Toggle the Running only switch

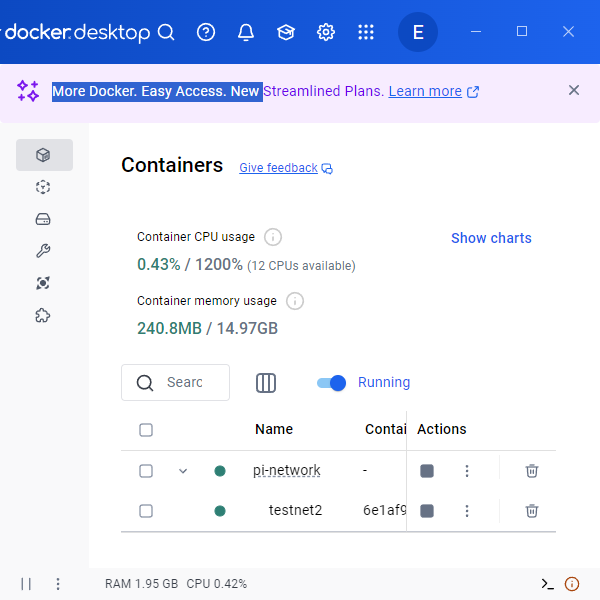tap(331, 383)
